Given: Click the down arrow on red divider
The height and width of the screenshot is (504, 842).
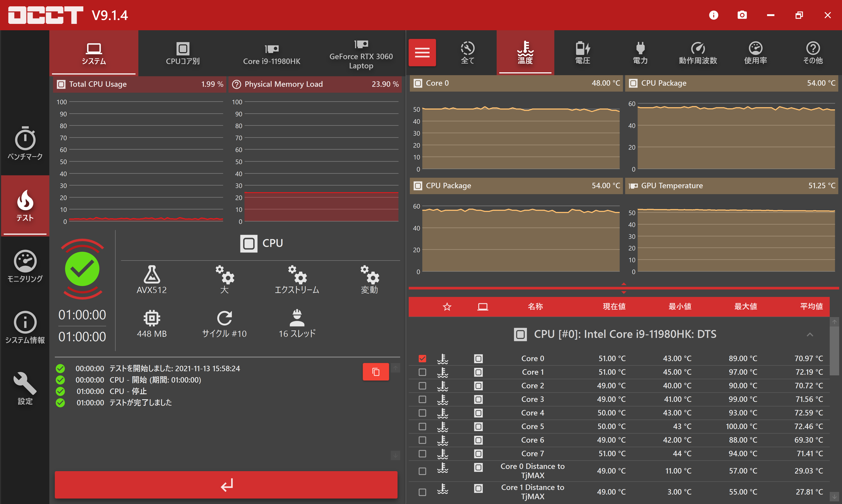Looking at the screenshot, I should click(x=624, y=292).
